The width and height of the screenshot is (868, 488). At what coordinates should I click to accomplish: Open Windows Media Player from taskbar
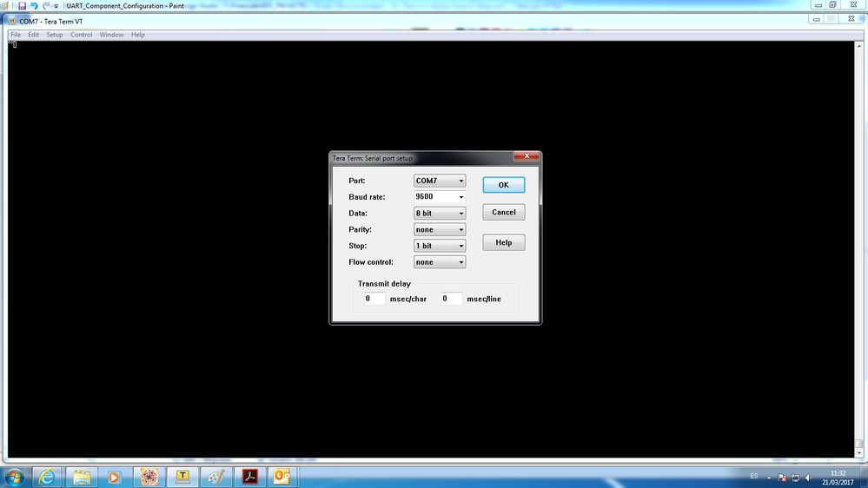click(x=115, y=477)
